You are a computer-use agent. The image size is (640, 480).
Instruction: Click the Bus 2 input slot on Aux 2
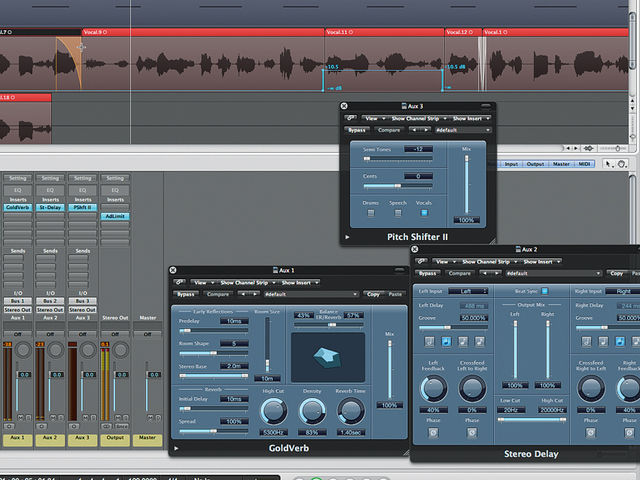tap(49, 301)
